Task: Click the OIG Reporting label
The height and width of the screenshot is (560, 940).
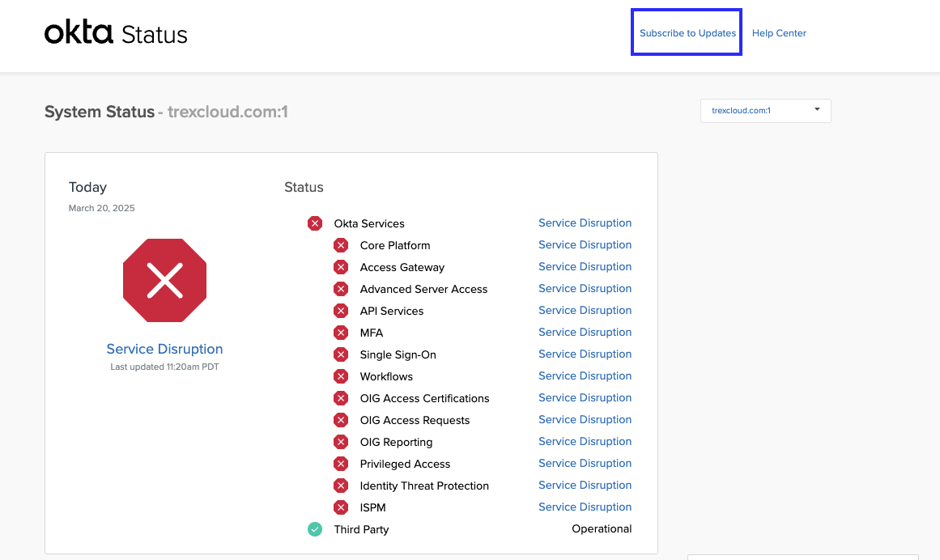Action: point(396,442)
